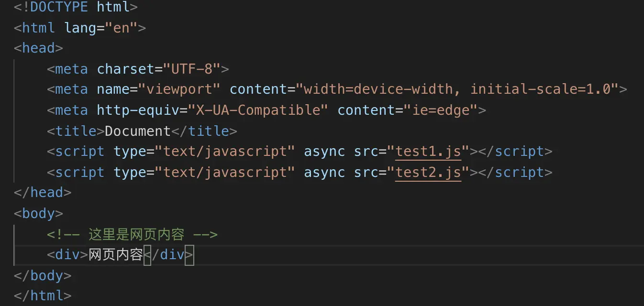Click the closing html tag
The height and width of the screenshot is (306, 644).
(43, 296)
